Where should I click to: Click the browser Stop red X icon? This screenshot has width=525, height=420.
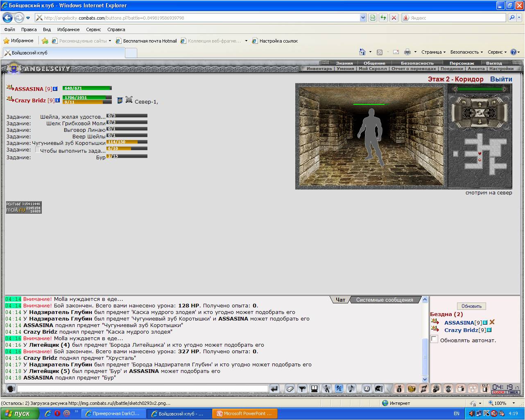tap(394, 18)
